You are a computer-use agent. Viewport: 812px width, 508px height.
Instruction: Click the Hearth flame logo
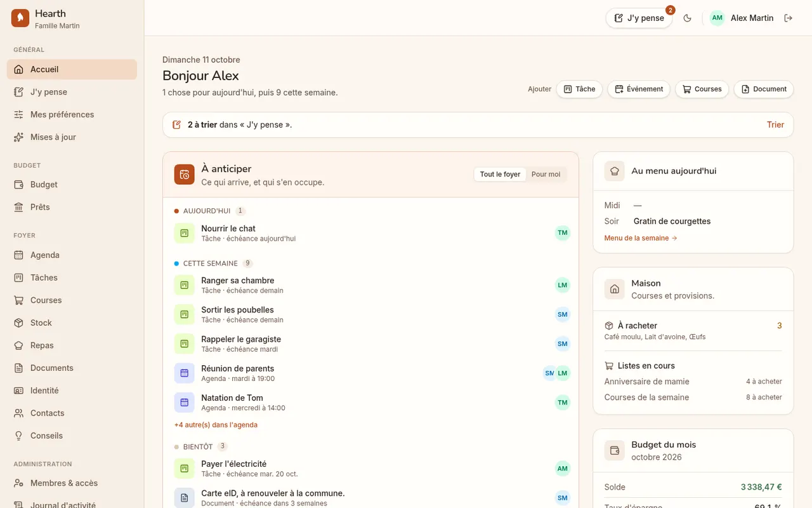[x=20, y=18]
